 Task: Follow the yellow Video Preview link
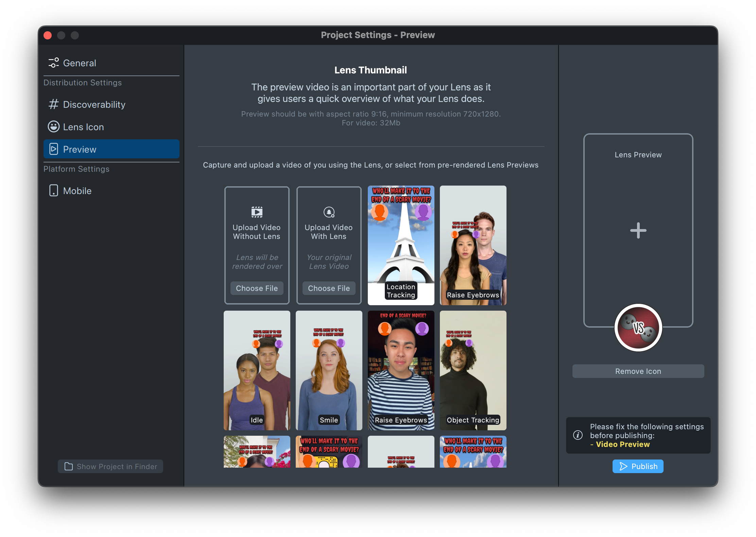click(622, 444)
